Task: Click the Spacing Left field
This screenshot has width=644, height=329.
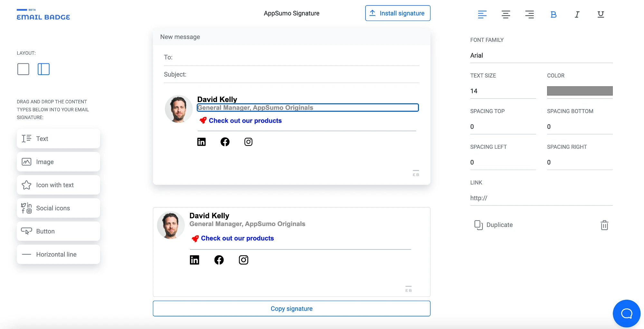Action: pyautogui.click(x=503, y=163)
